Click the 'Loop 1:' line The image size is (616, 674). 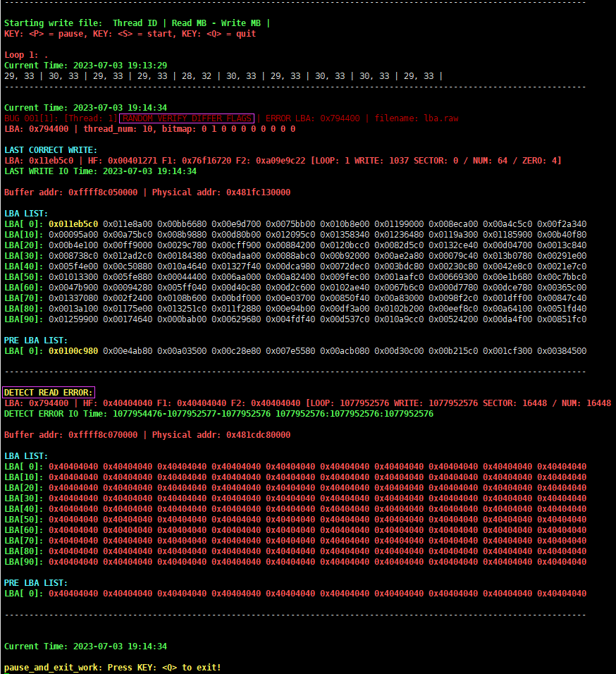[x=26, y=55]
